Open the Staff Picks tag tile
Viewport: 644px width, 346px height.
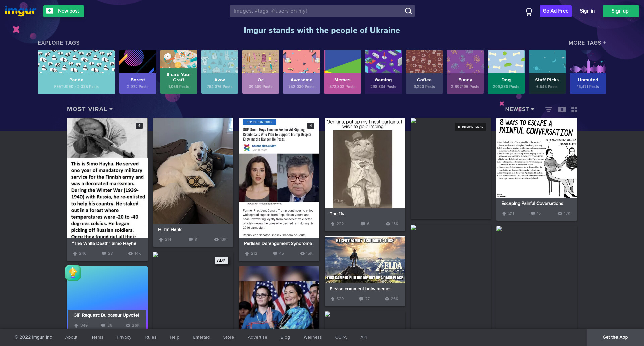point(547,72)
